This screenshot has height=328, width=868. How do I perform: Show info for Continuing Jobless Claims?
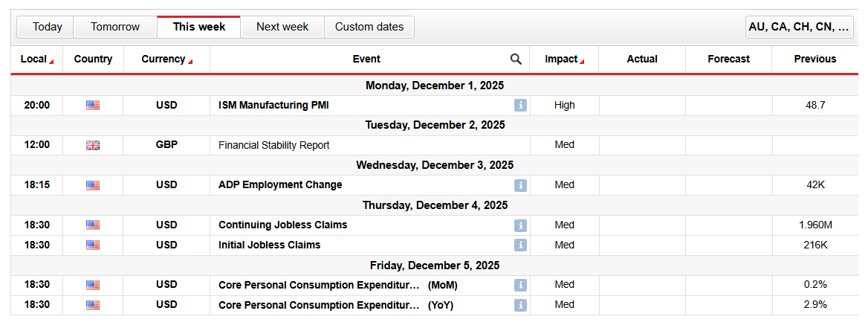[x=520, y=225]
